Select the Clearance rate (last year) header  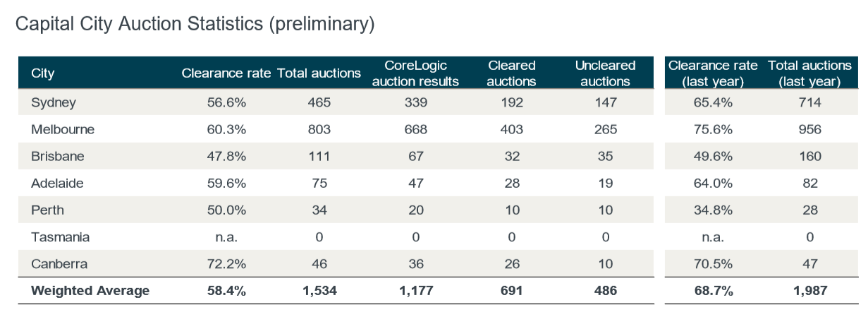coord(713,73)
